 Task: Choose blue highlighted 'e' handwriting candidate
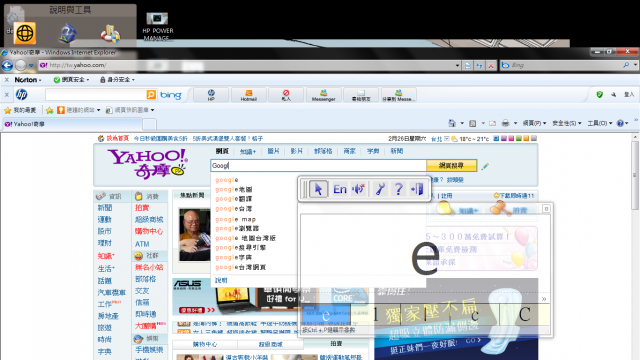click(326, 315)
